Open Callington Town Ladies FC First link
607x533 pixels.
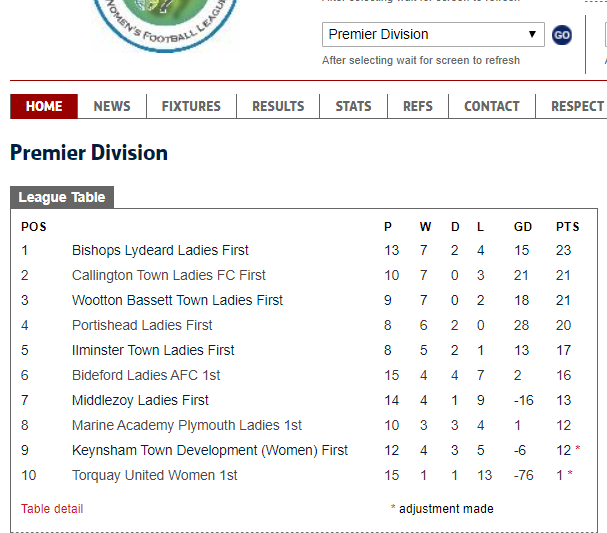click(x=168, y=275)
